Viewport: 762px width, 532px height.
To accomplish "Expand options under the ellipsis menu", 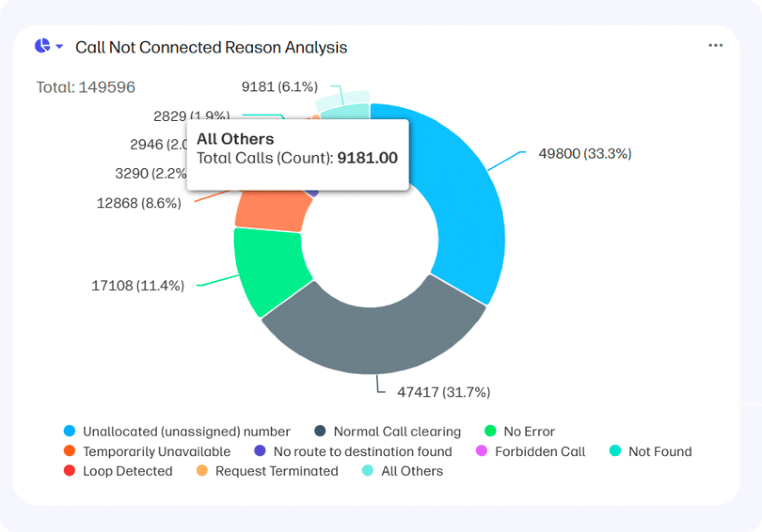I will pos(715,45).
